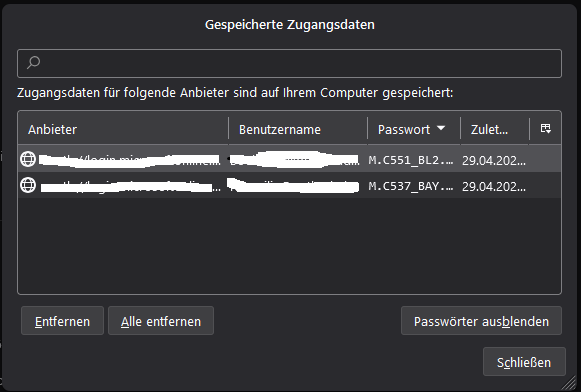
Task: Sort by Anbieter column header
Action: point(123,129)
